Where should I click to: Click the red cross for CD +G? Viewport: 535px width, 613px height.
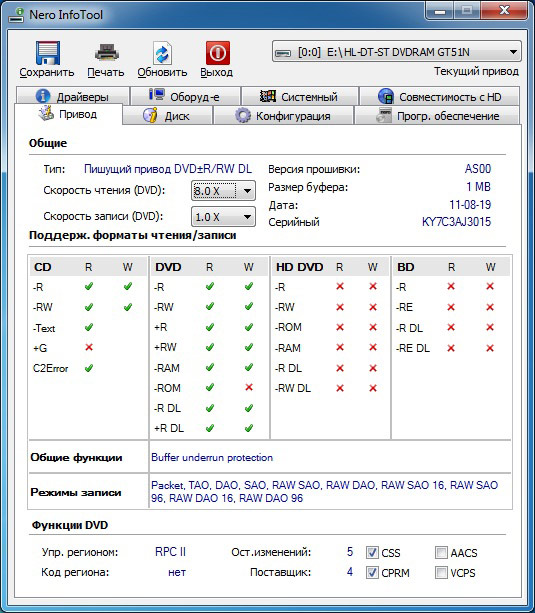[x=89, y=347]
